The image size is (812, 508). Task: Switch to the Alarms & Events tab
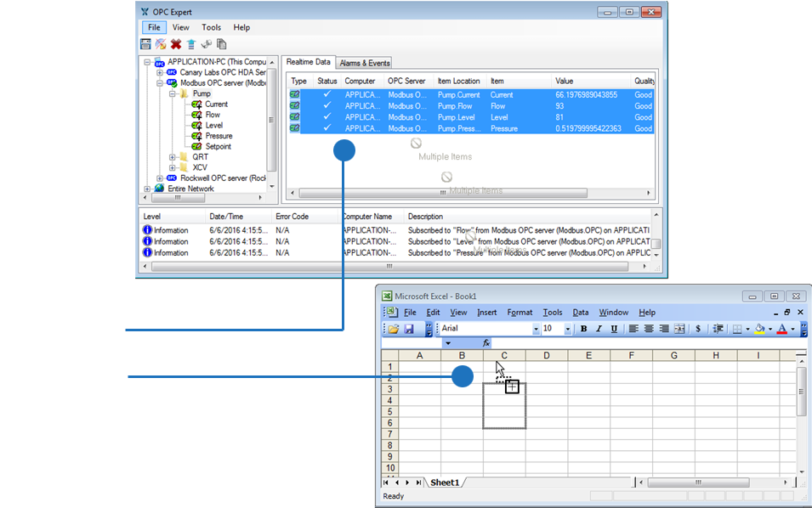tap(364, 62)
